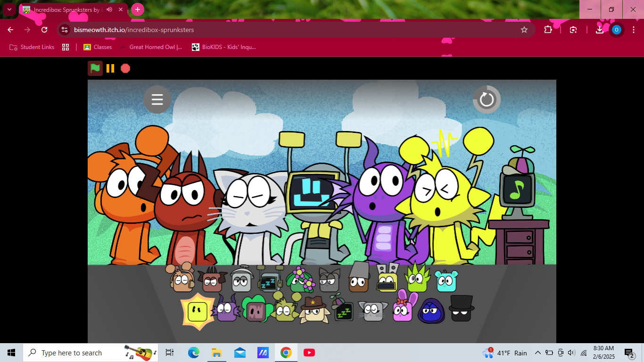Open the Chrome downloads icon
The height and width of the screenshot is (362, 644).
pos(599,30)
